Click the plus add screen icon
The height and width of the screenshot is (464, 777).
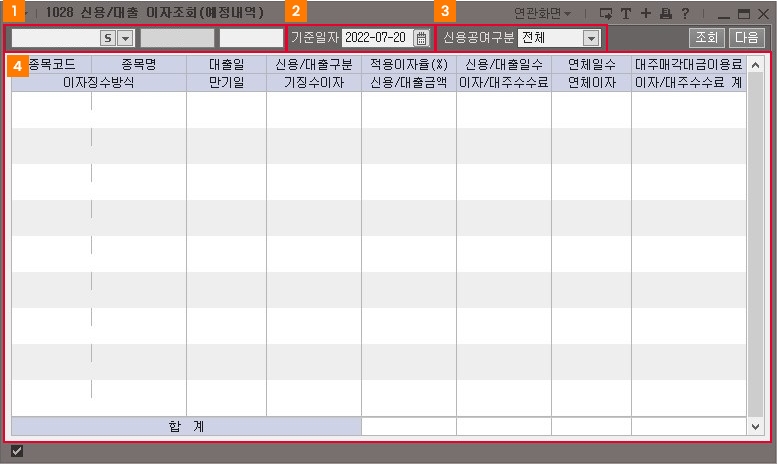645,13
